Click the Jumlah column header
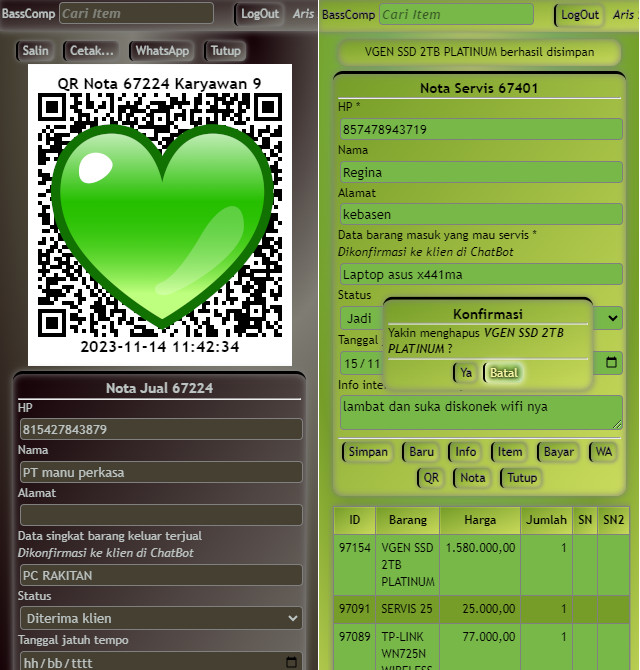 546,520
